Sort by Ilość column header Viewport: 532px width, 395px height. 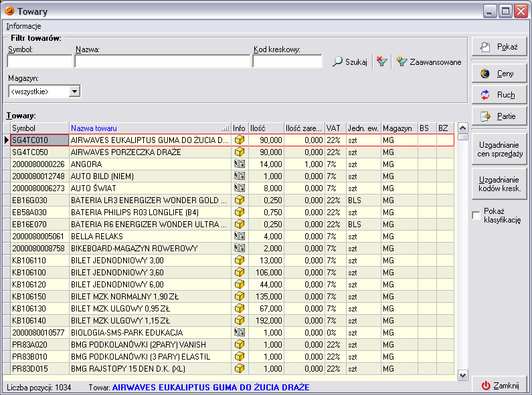(266, 128)
